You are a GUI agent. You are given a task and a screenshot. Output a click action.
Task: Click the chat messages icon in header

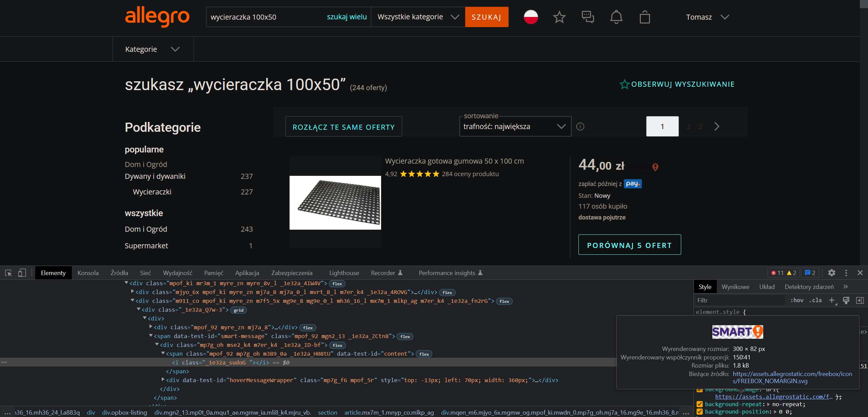click(588, 17)
